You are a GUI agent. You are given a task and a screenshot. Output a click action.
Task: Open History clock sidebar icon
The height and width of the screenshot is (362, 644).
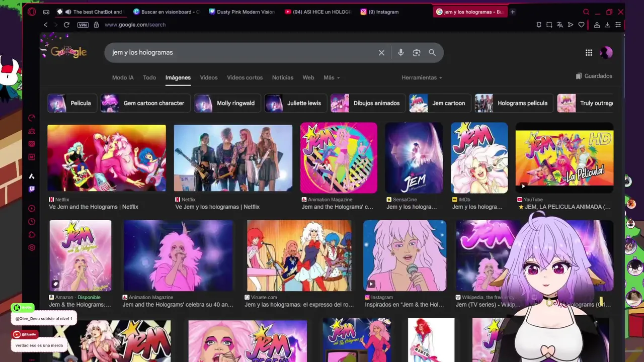pos(32,222)
